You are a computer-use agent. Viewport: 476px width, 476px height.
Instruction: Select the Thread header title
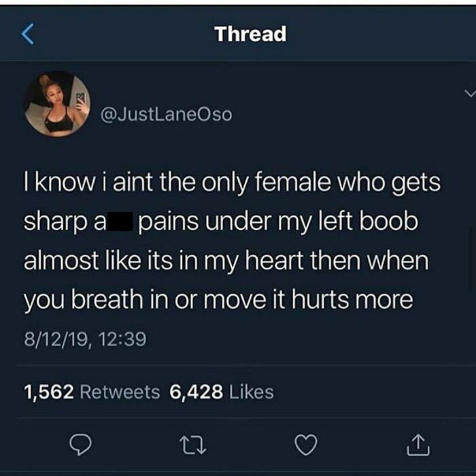(x=250, y=34)
